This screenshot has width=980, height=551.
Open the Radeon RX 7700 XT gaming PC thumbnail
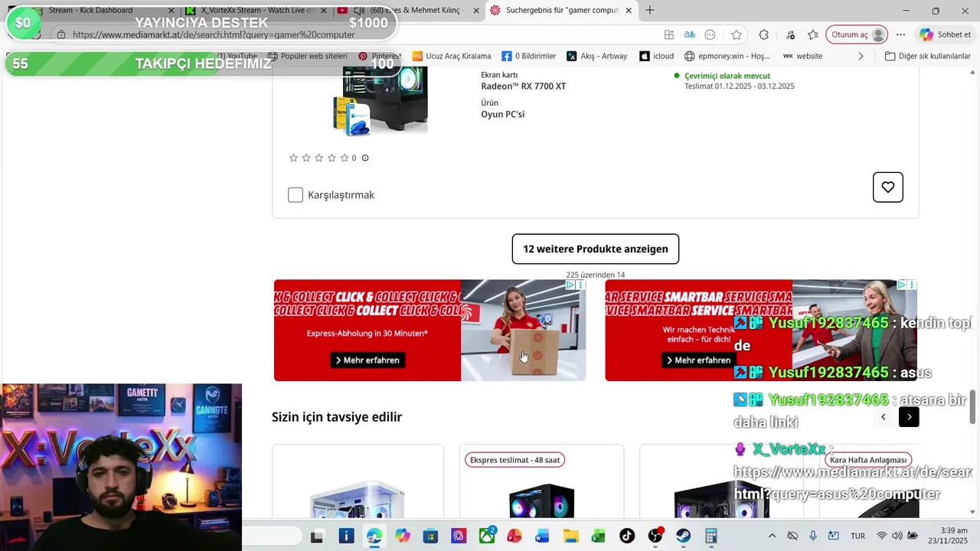pyautogui.click(x=380, y=101)
